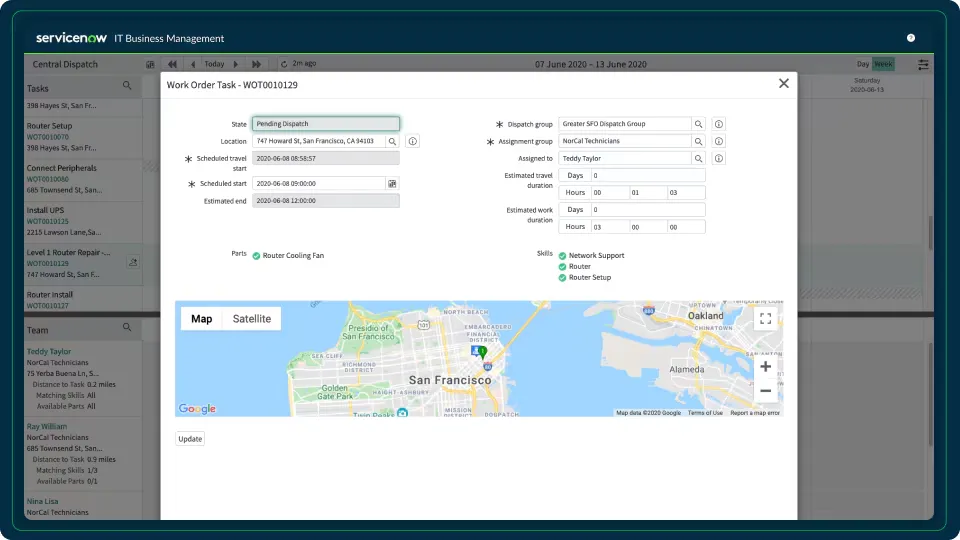960x540 pixels.
Task: Open task WOT0010127 link
Action: (x=47, y=306)
